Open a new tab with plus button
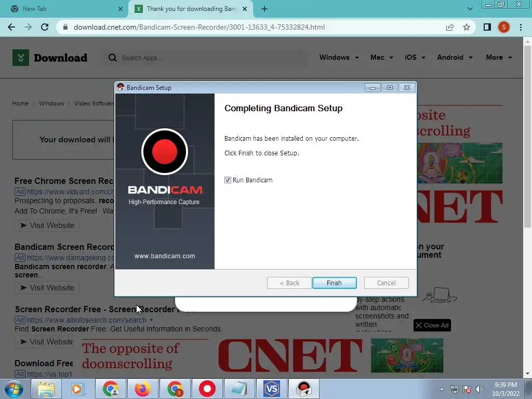Image resolution: width=532 pixels, height=399 pixels. (264, 9)
